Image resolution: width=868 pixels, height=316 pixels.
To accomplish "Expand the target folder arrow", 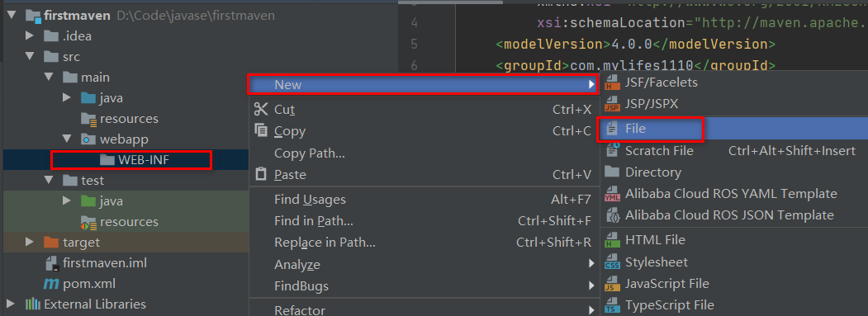I will tap(30, 243).
